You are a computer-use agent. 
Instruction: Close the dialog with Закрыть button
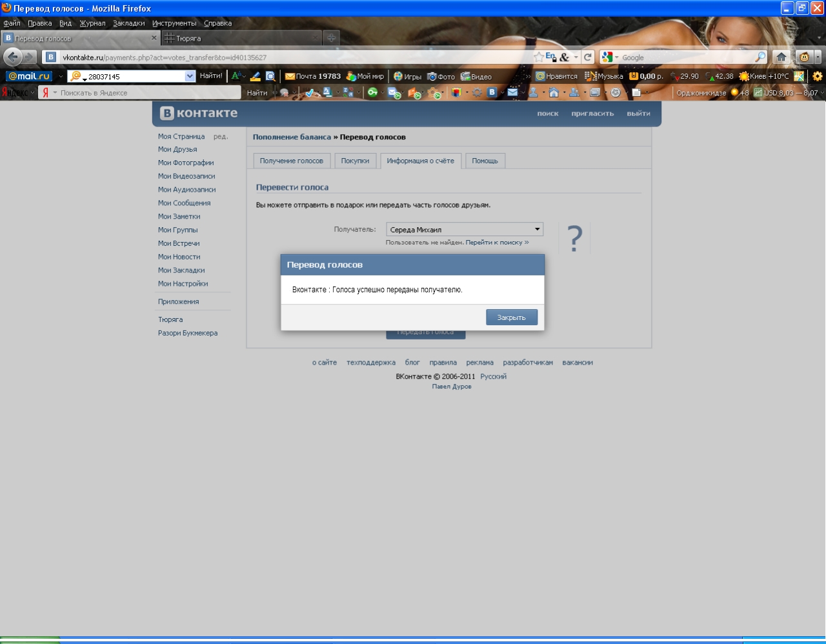512,317
